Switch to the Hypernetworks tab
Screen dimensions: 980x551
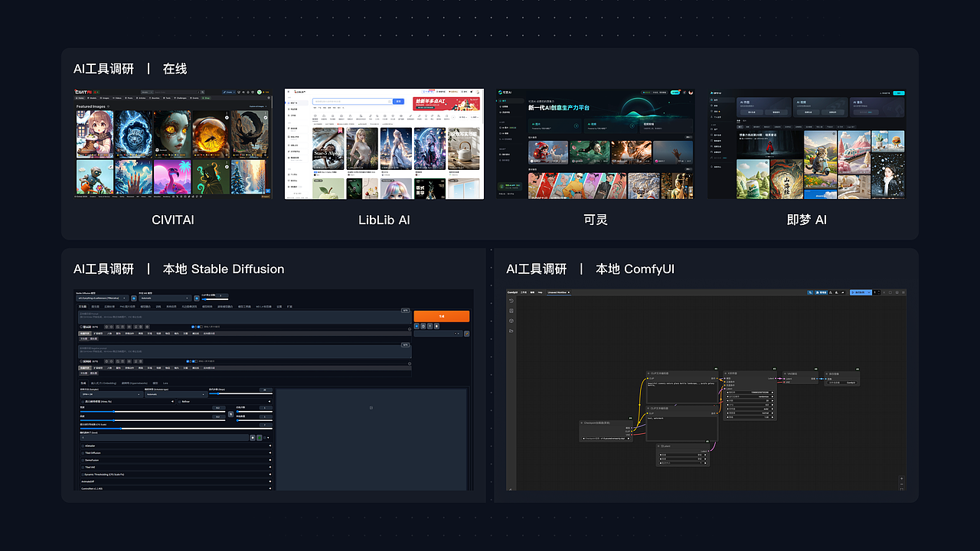pos(135,383)
